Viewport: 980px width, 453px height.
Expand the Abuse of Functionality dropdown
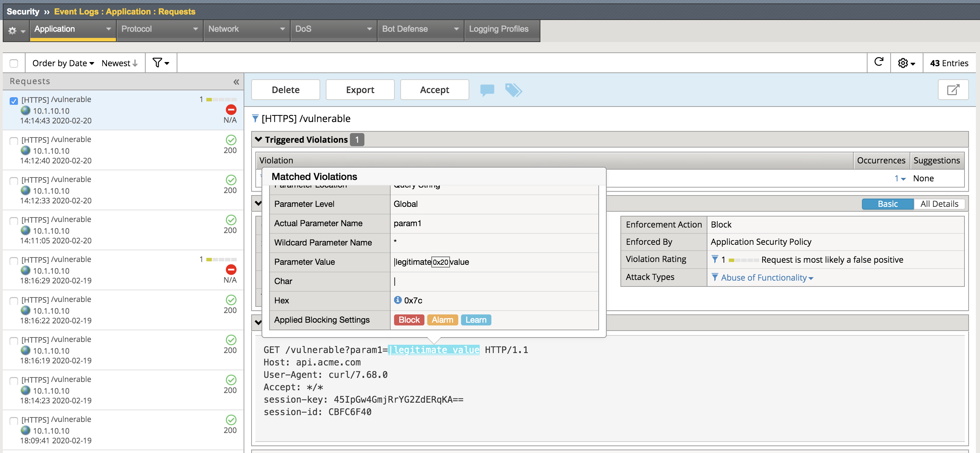coord(767,278)
